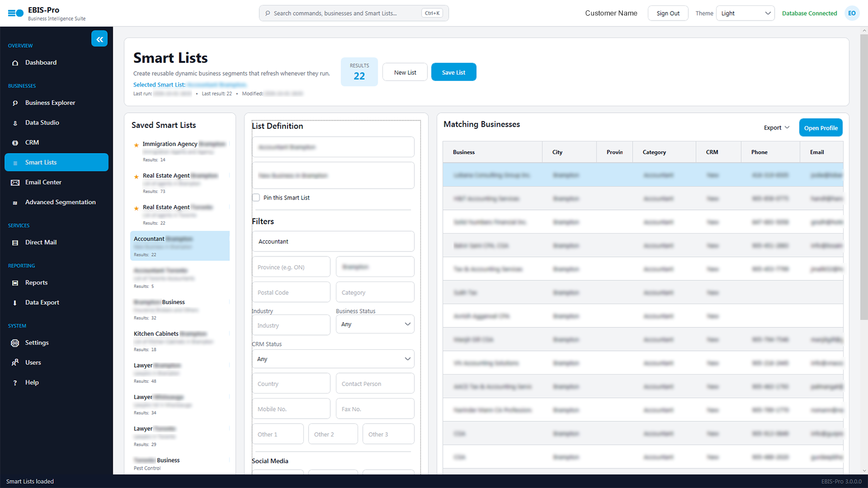Select the Lawyer list with 48 results

[180, 373]
